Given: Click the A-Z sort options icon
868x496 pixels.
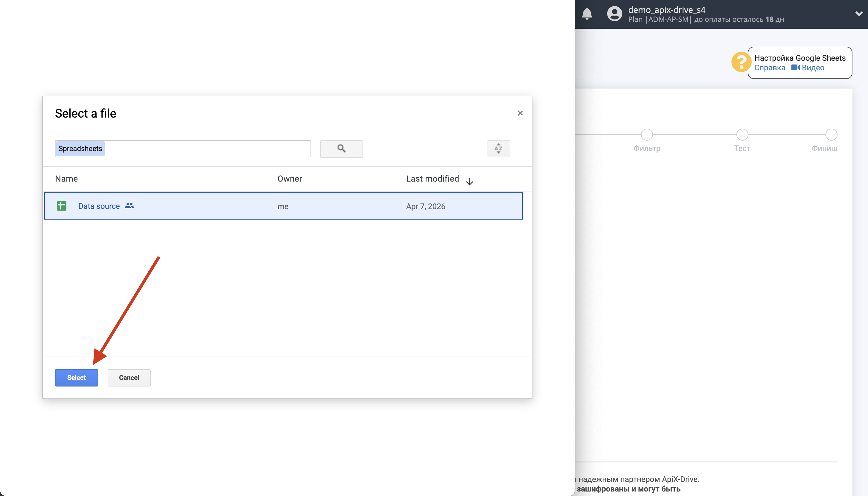Looking at the screenshot, I should 499,148.
